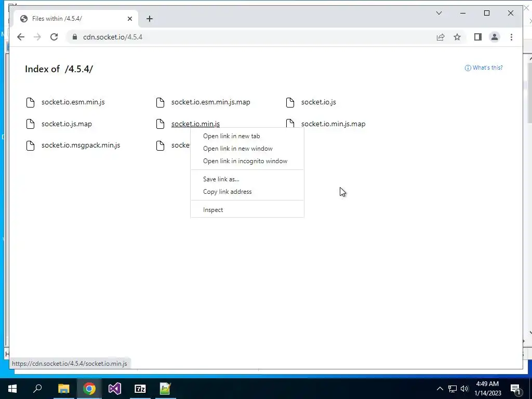Reload the page with the refresh icon
The width and height of the screenshot is (532, 399).
point(54,37)
